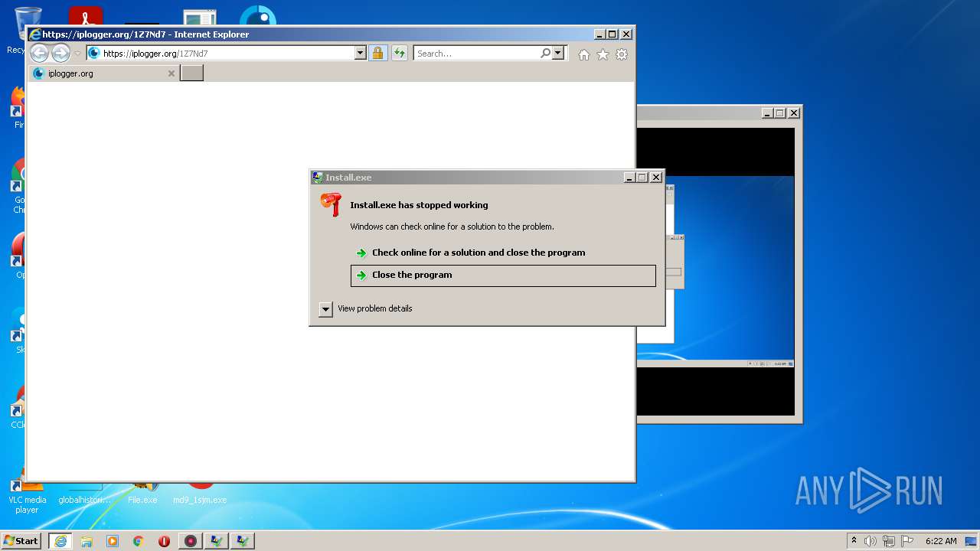Refresh the page with the green arrows icon
This screenshot has width=980, height=551.
point(399,53)
